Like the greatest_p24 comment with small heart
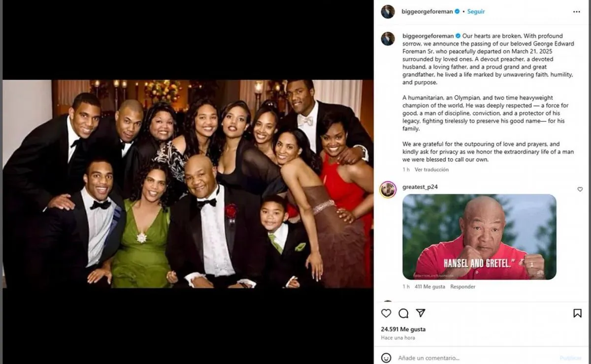 tap(580, 189)
